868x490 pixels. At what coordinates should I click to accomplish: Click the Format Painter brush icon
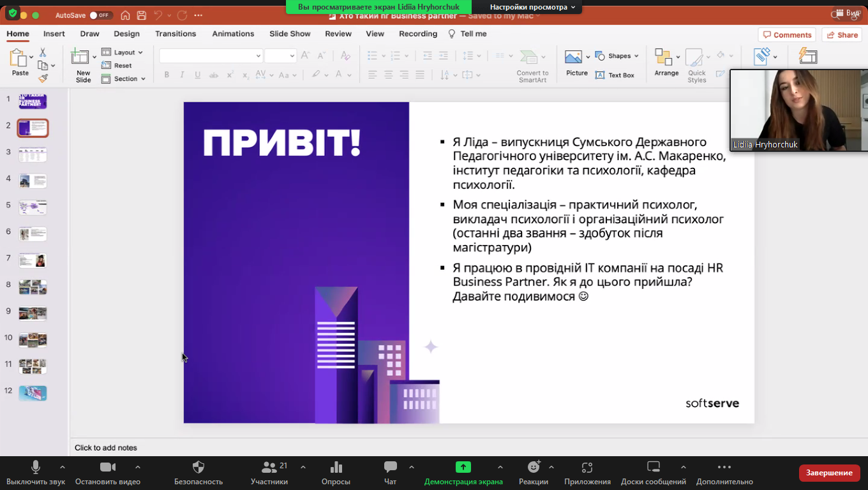coord(43,78)
